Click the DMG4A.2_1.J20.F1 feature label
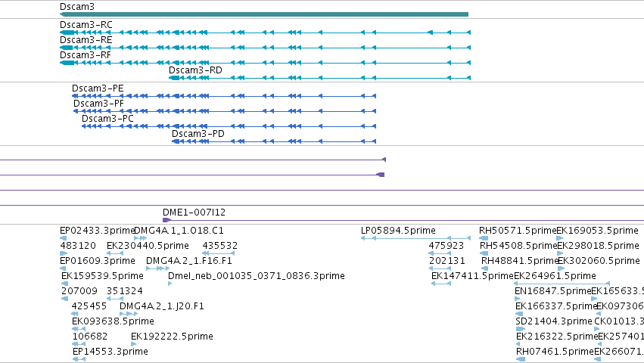The width and height of the screenshot is (644, 363). point(162,306)
